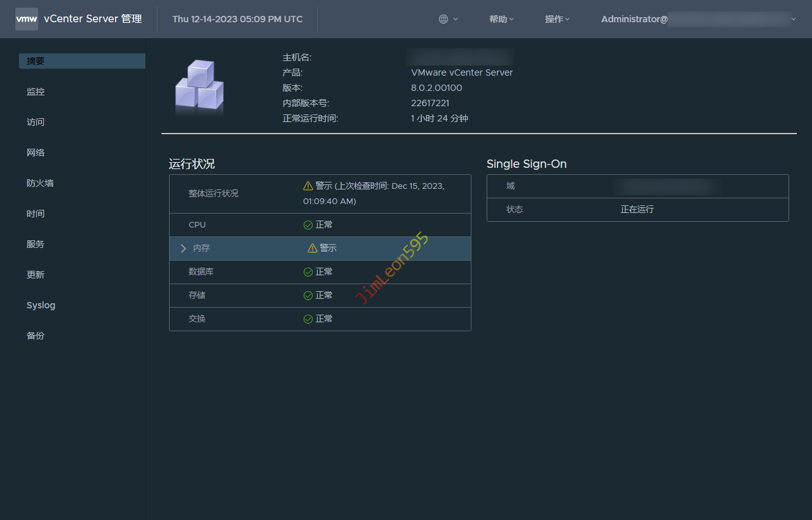The height and width of the screenshot is (520, 812).
Task: Open the 防火墙 sidebar item
Action: coord(40,183)
